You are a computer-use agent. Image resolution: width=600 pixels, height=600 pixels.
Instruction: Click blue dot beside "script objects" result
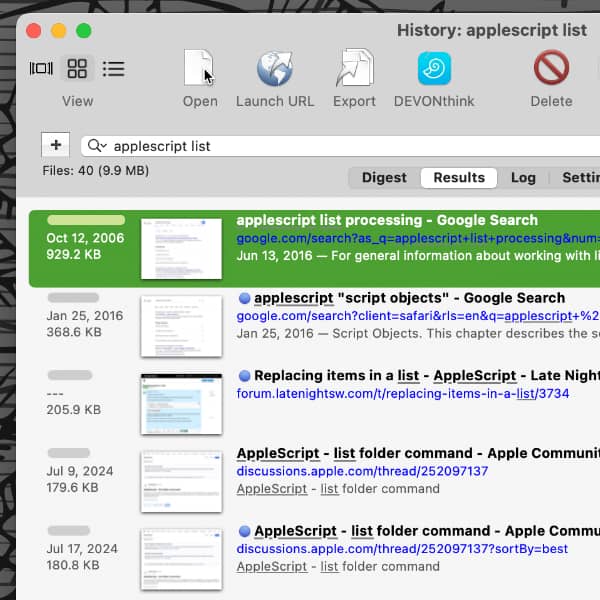(245, 298)
